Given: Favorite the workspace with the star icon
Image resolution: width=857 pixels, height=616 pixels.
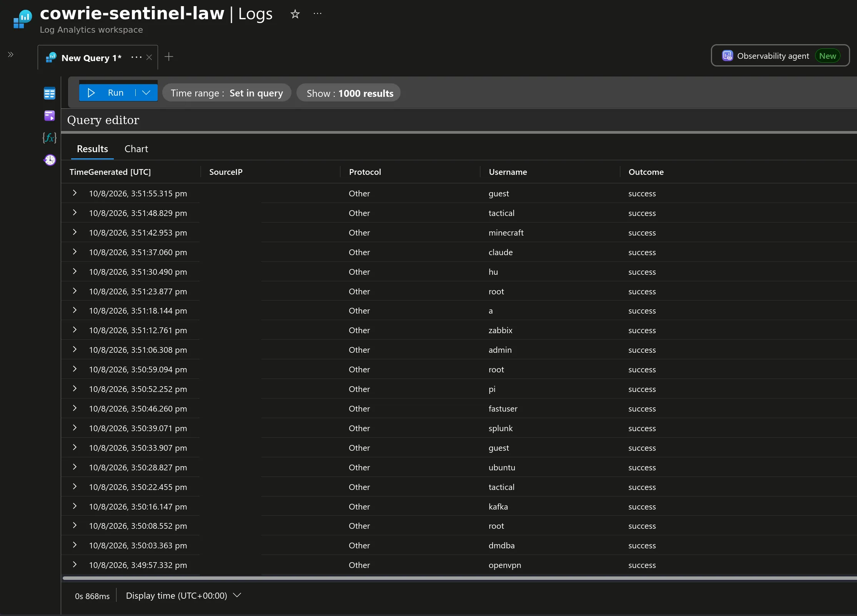Looking at the screenshot, I should [295, 14].
